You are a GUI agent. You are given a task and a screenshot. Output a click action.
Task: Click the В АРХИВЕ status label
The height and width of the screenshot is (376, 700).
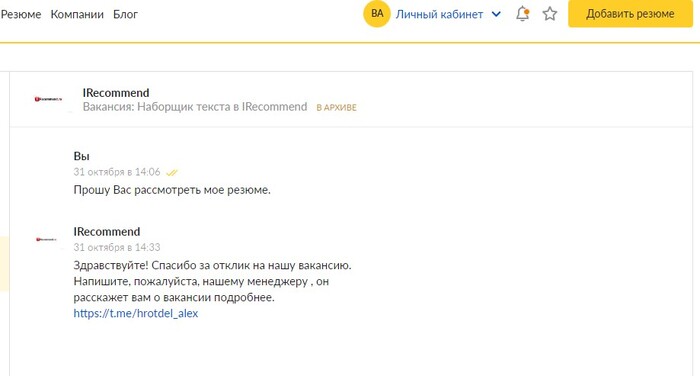click(x=337, y=108)
